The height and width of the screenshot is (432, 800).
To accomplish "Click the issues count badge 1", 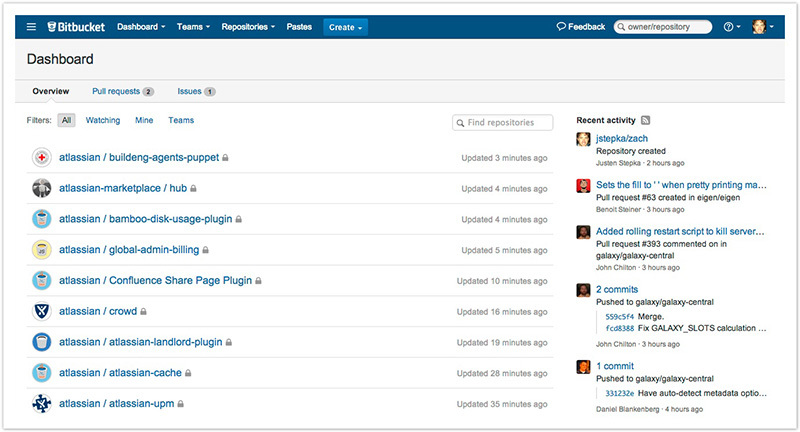I will 210,92.
